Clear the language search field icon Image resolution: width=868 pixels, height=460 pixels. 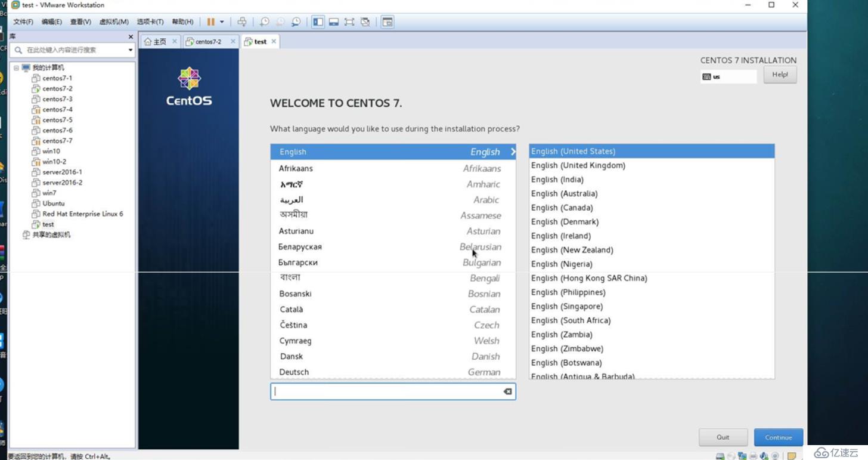[507, 392]
